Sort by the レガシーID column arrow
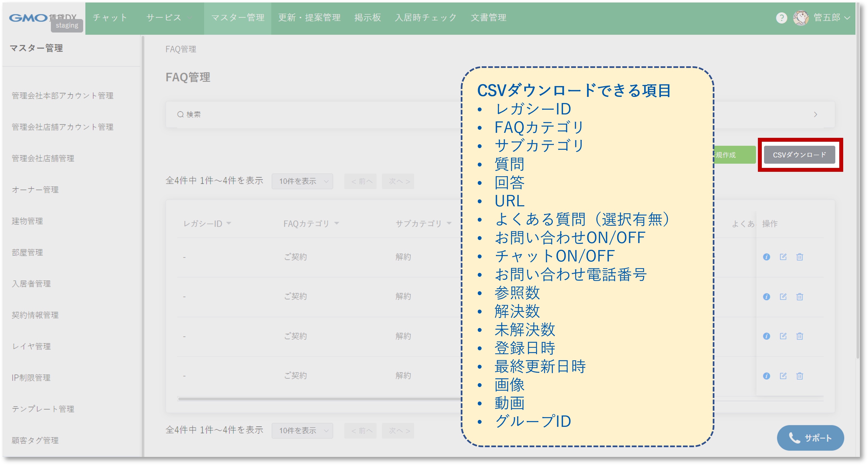 (230, 223)
